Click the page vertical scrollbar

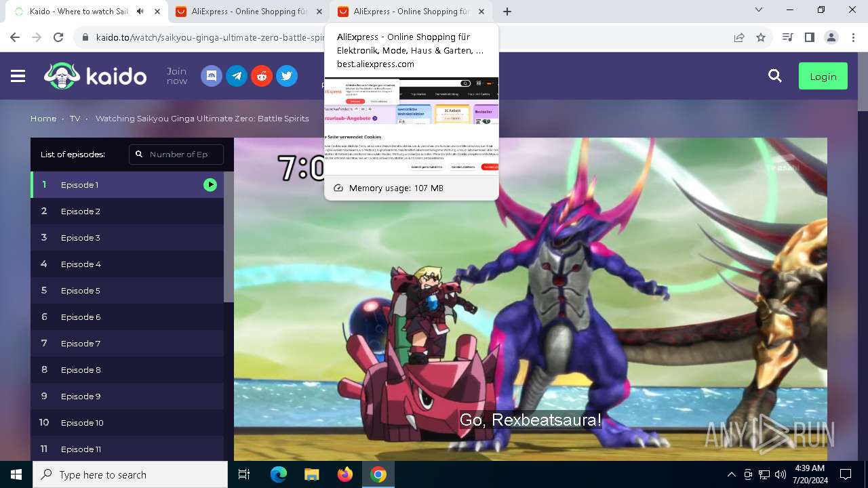pos(863,83)
